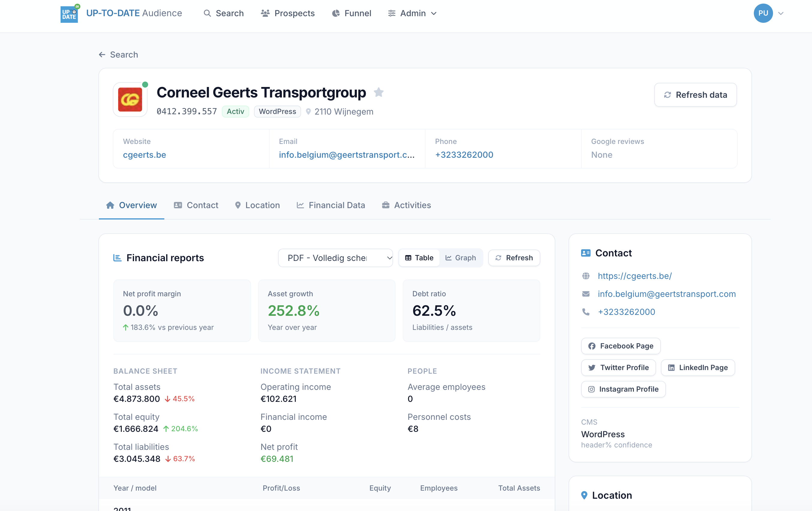
Task: Click the Net profit value €69.481
Action: [277, 459]
